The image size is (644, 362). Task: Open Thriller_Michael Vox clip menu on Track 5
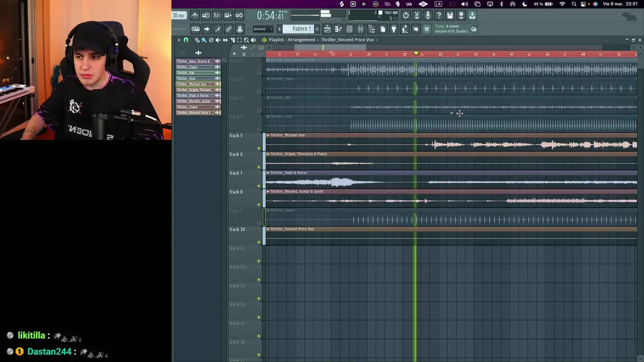[268, 135]
